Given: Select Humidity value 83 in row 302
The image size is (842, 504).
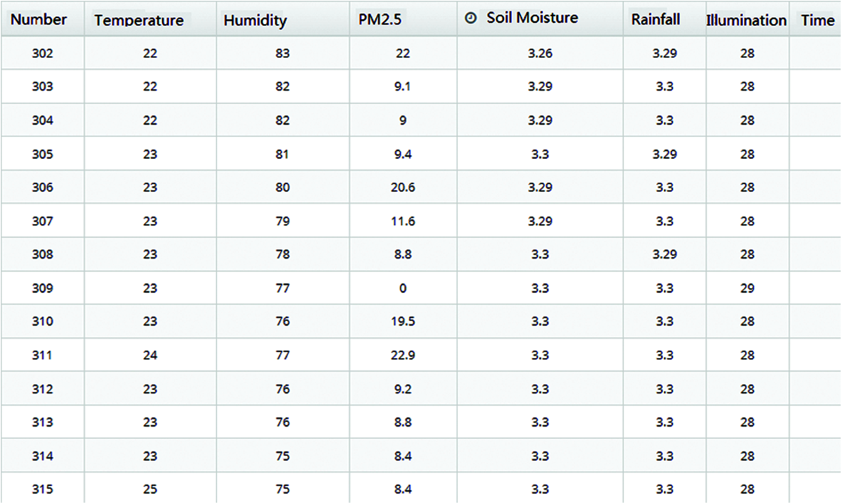Looking at the screenshot, I should (282, 54).
